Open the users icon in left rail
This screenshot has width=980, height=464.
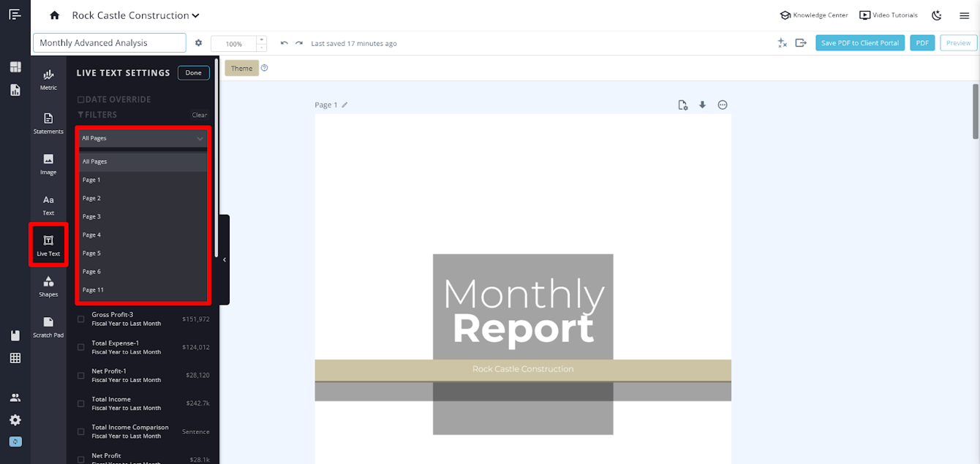point(15,398)
